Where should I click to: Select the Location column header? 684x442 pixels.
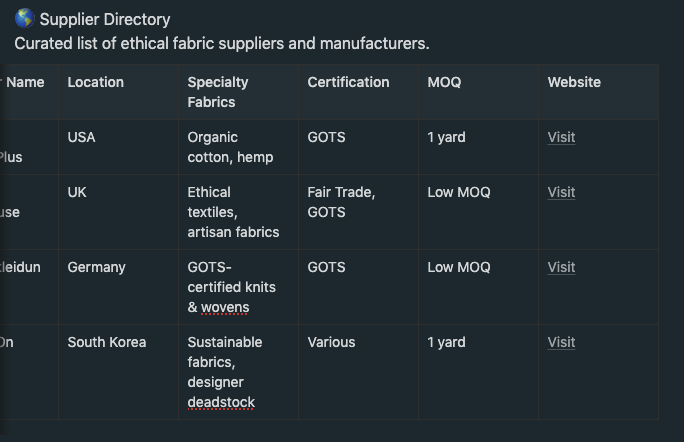[96, 82]
